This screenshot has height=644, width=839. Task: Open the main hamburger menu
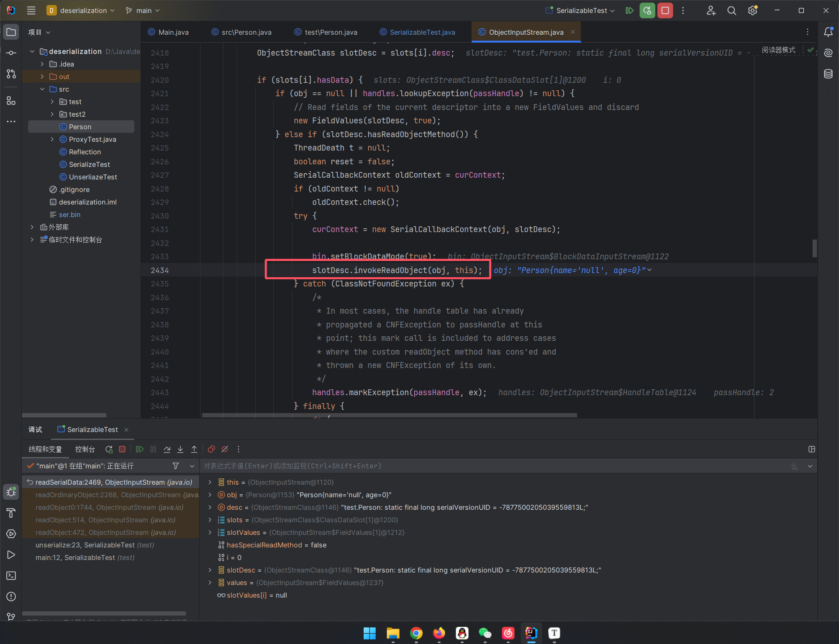pos(31,10)
